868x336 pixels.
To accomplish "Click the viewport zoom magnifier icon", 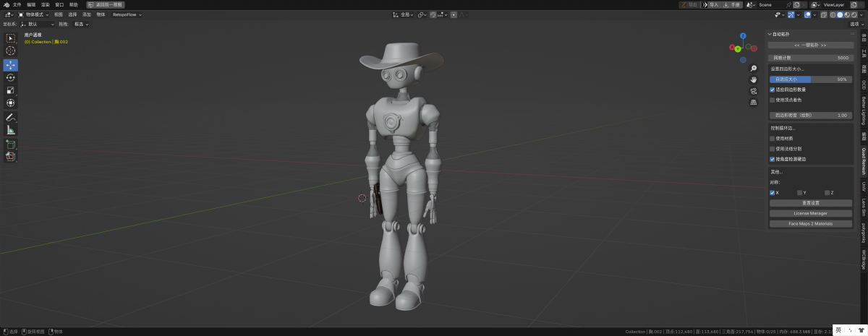I will pyautogui.click(x=753, y=69).
